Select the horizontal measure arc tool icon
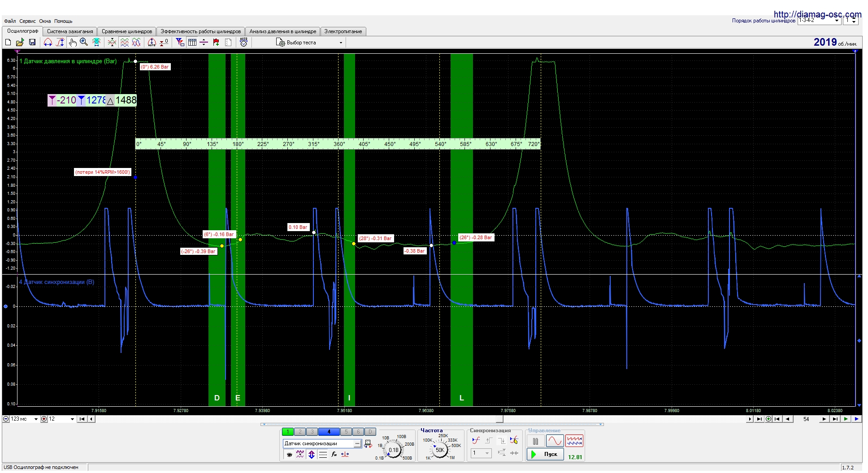This screenshot has width=868, height=473. (x=48, y=42)
